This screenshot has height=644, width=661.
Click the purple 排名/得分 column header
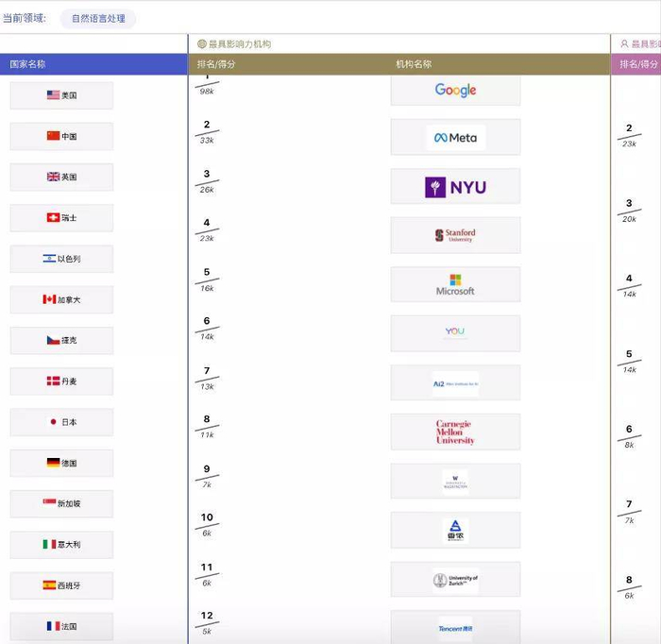[x=638, y=64]
